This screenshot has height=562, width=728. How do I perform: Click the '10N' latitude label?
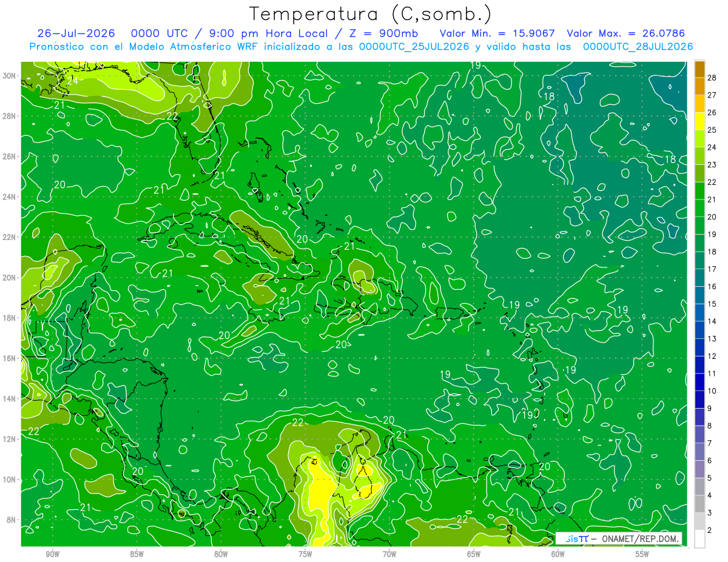[x=10, y=480]
